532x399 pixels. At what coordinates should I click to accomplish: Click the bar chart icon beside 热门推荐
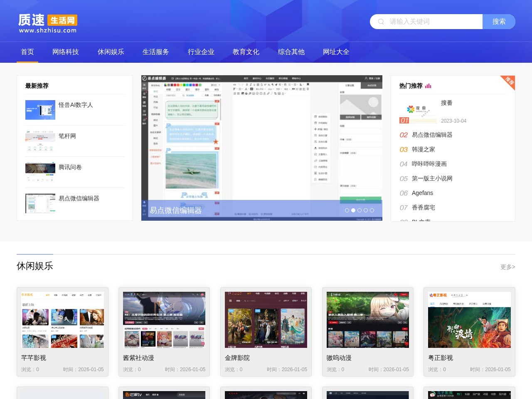pyautogui.click(x=428, y=86)
